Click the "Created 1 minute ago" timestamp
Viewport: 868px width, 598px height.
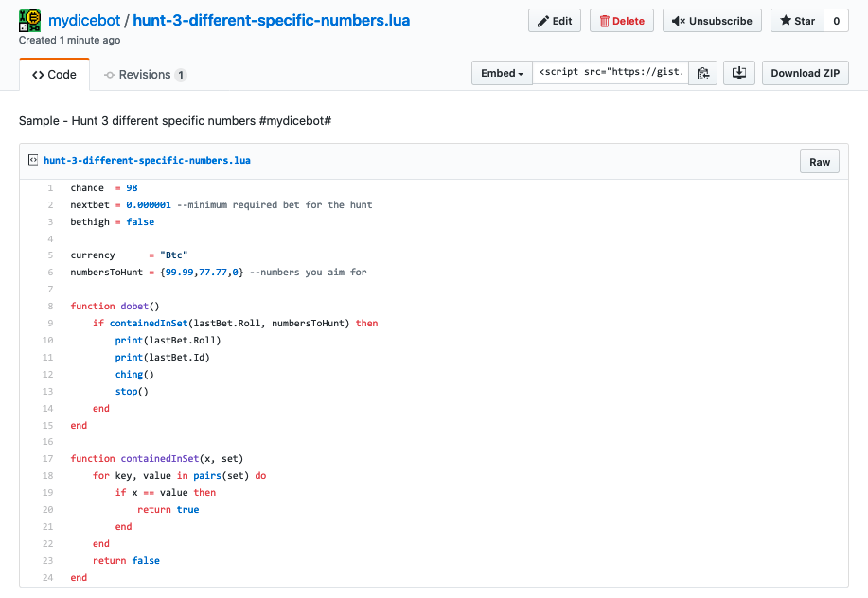point(70,40)
